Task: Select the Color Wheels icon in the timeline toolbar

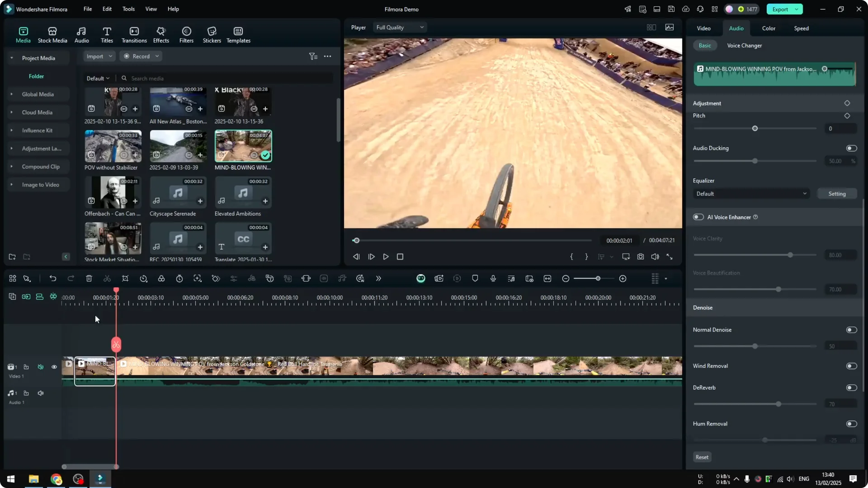Action: [x=161, y=278]
